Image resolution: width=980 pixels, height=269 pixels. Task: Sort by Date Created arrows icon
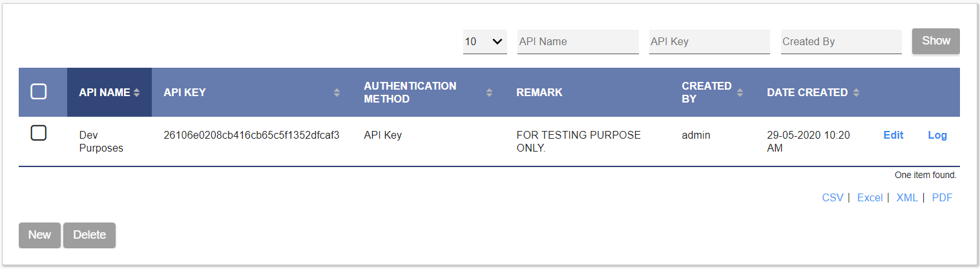pos(856,93)
